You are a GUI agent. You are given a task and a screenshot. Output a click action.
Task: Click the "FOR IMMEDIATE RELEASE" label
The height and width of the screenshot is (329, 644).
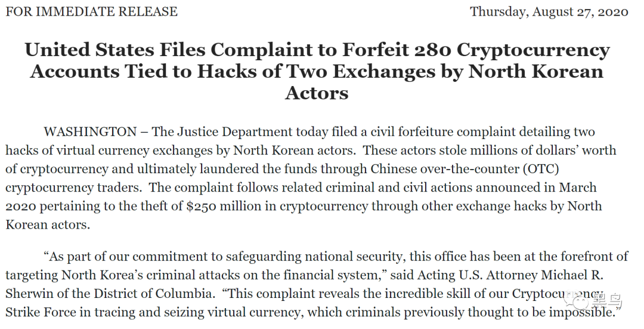pos(92,11)
